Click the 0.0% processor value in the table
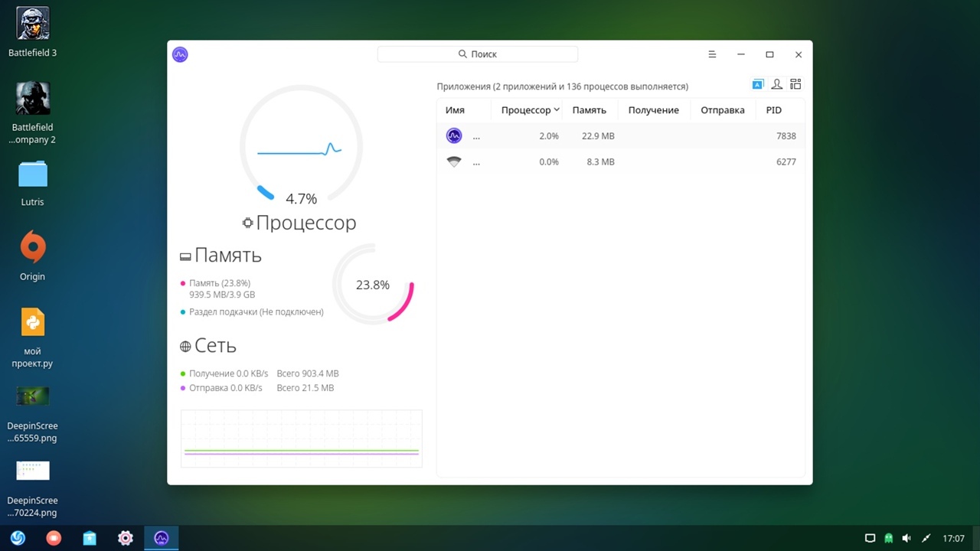The width and height of the screenshot is (980, 551). 549,162
